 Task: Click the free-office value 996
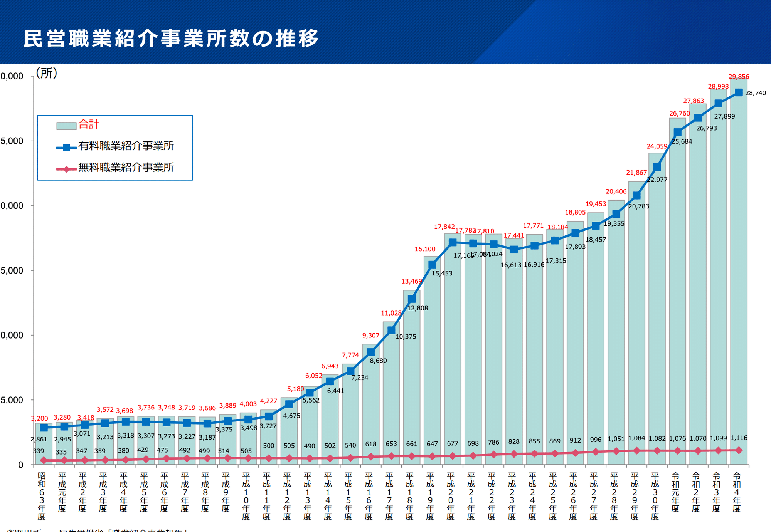tap(596, 440)
